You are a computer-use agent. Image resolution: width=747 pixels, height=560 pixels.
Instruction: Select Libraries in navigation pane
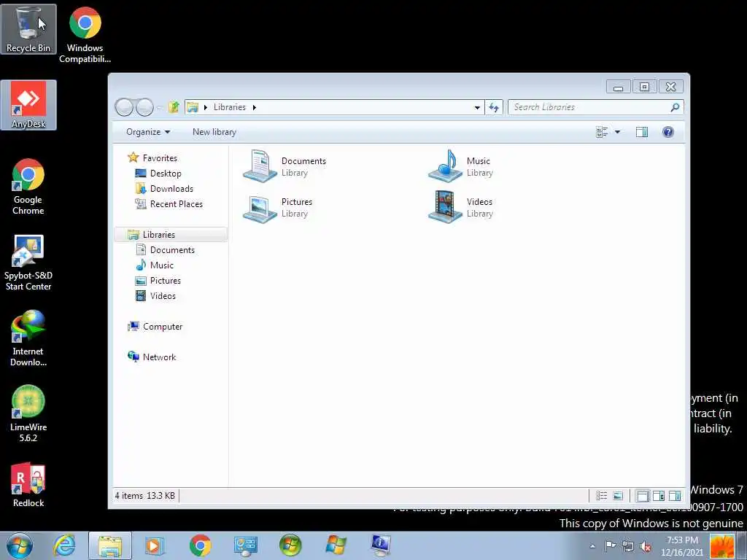click(x=171, y=234)
